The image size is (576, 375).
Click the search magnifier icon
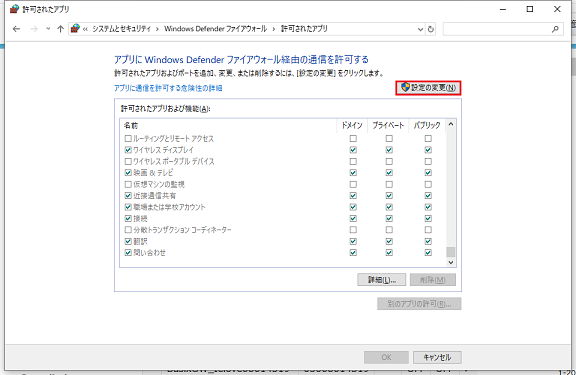click(x=555, y=29)
